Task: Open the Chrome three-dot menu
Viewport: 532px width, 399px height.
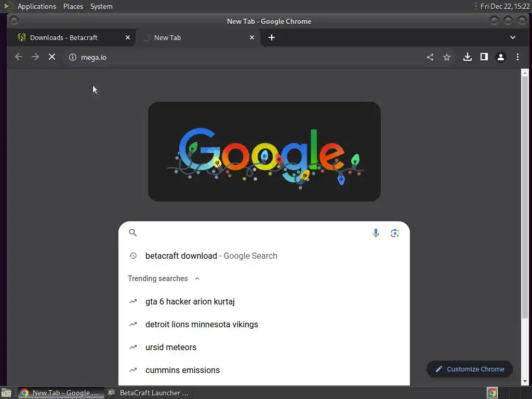Action: (x=517, y=57)
